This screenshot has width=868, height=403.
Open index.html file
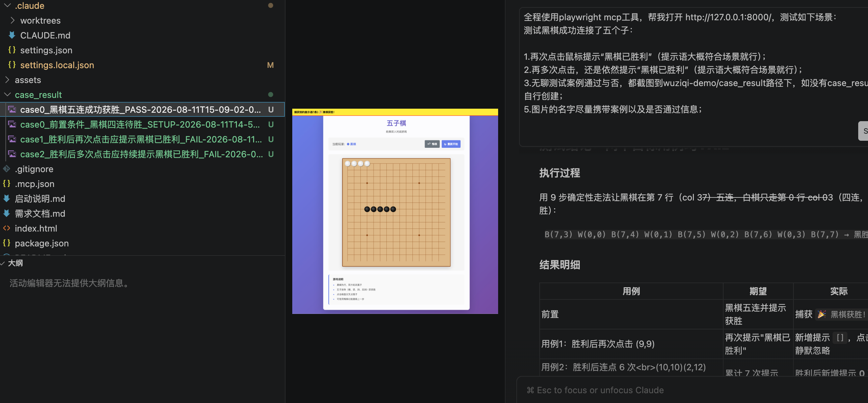pyautogui.click(x=36, y=229)
